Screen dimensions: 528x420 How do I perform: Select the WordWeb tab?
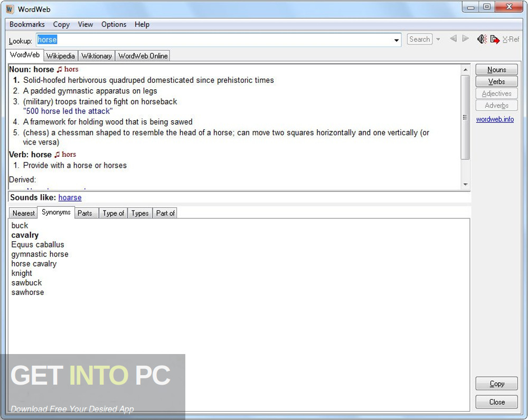pyautogui.click(x=25, y=55)
